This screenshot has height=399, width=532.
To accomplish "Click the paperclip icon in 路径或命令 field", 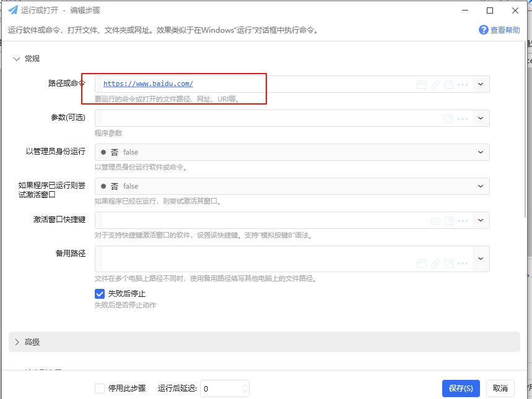I will coord(435,84).
